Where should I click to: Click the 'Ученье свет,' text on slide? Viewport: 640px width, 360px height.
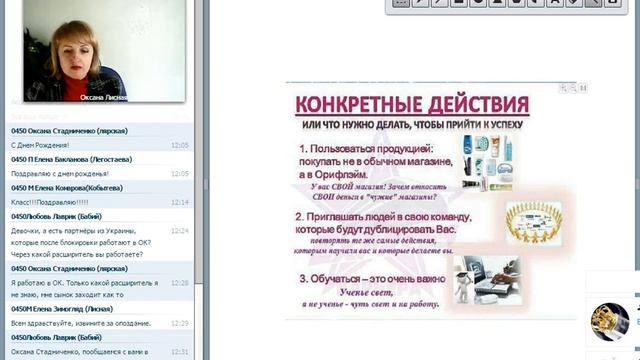click(x=367, y=293)
